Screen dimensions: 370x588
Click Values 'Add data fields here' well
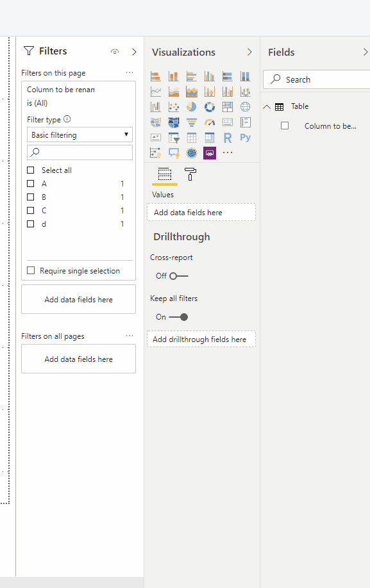pyautogui.click(x=201, y=212)
